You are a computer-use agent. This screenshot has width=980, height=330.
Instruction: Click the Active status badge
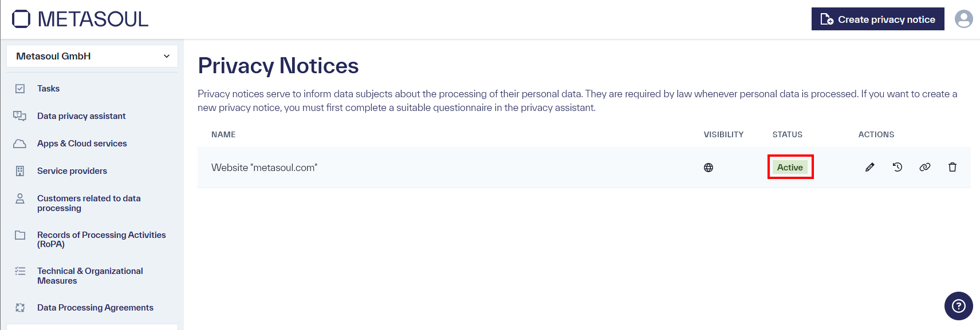790,167
